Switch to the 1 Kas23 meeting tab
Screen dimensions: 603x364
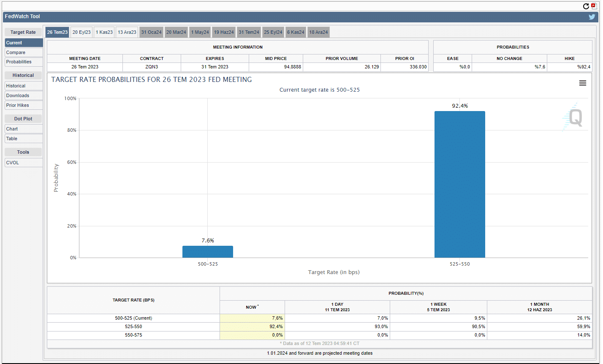(x=104, y=32)
